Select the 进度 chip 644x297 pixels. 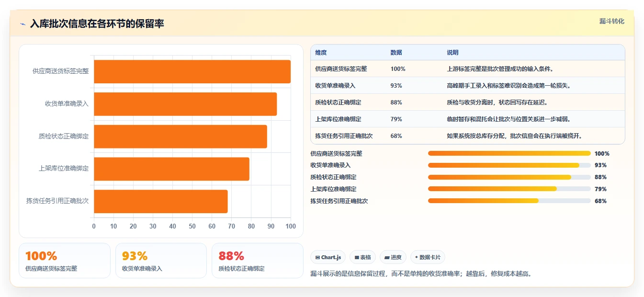coord(393,257)
